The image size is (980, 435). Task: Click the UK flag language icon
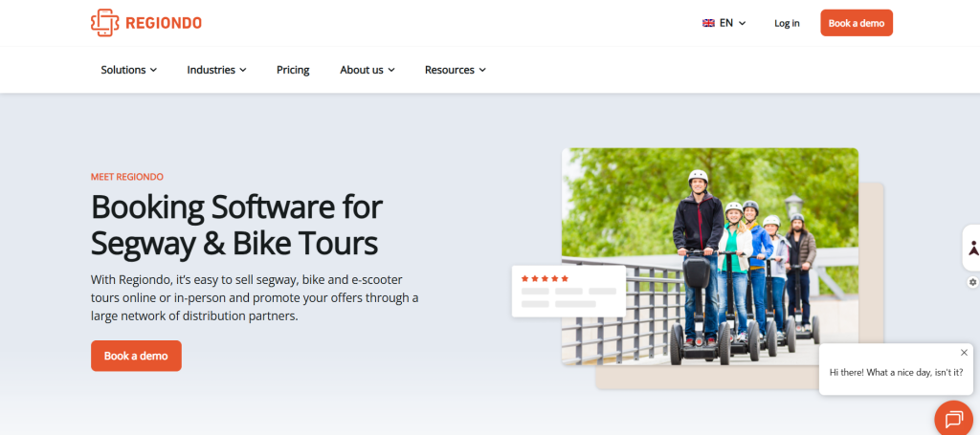pos(708,23)
